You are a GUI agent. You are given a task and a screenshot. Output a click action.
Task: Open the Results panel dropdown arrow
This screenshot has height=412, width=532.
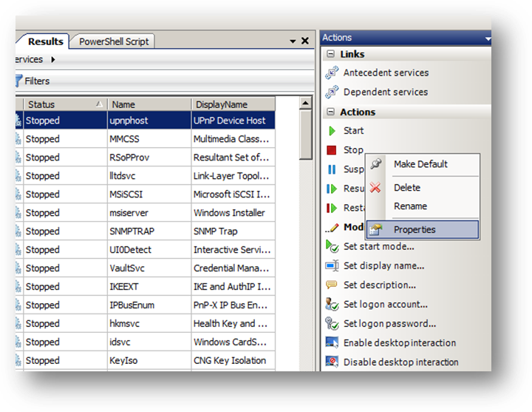tap(290, 41)
